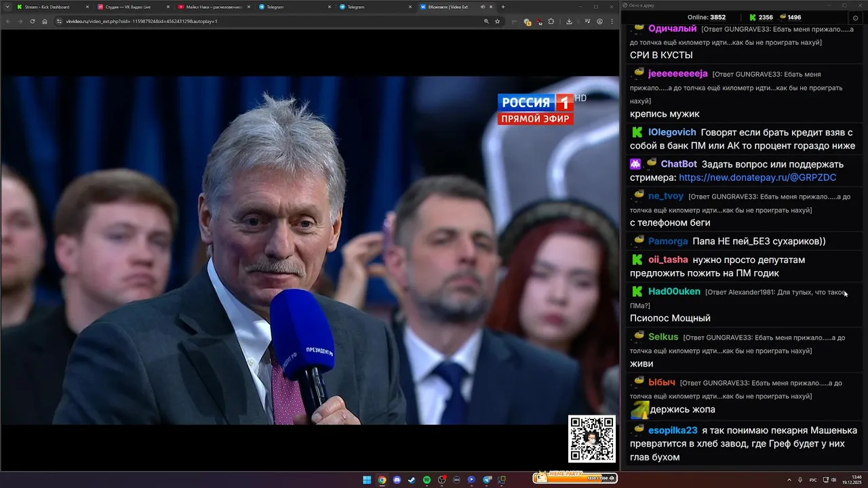Open browser downloads

569,21
